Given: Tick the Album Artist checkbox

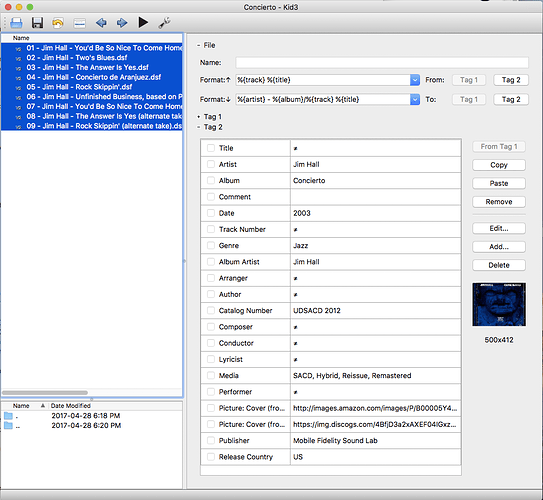Looking at the screenshot, I should (211, 262).
